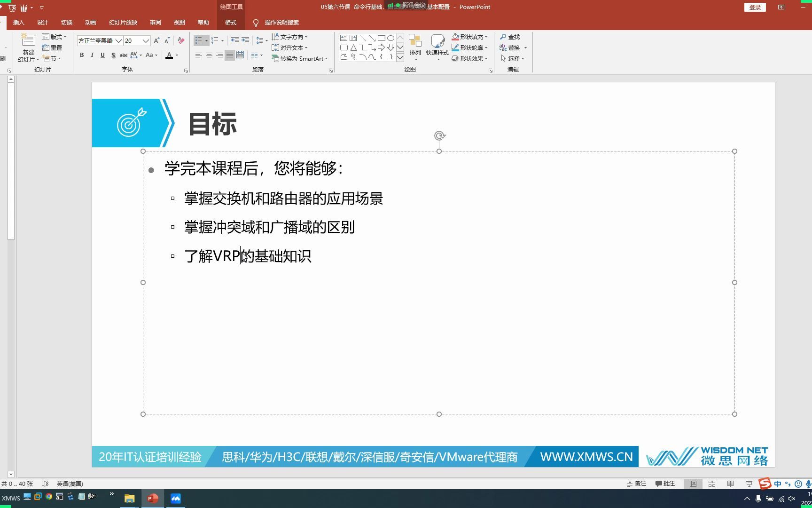Click the Sign in (登录) button

tap(755, 7)
